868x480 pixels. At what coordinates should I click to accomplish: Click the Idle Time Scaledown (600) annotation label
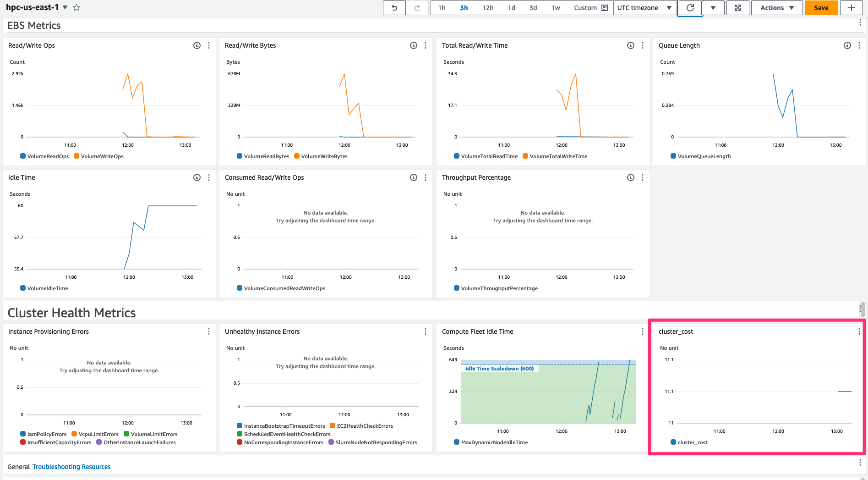pos(499,369)
